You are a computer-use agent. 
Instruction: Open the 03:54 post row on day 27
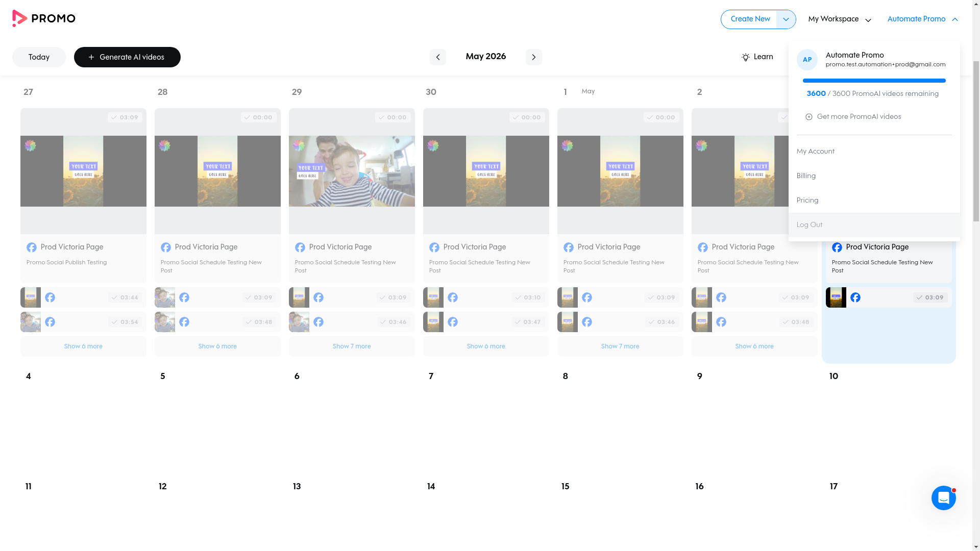tap(83, 322)
